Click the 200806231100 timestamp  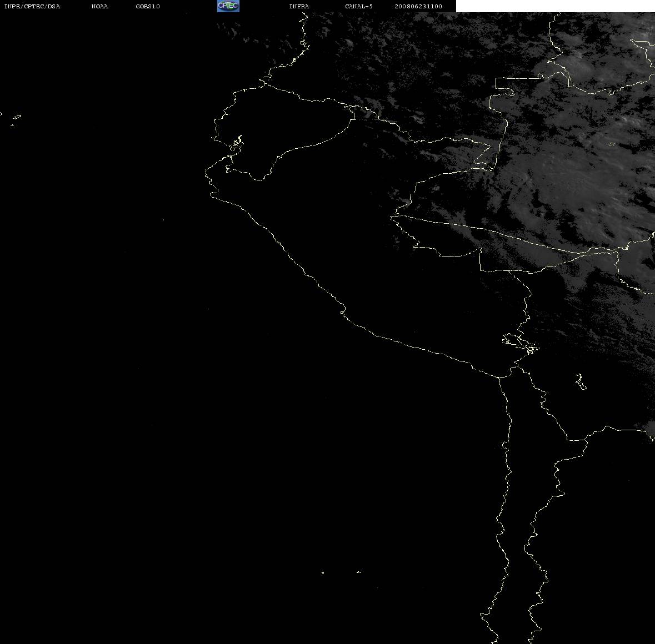tap(418, 6)
